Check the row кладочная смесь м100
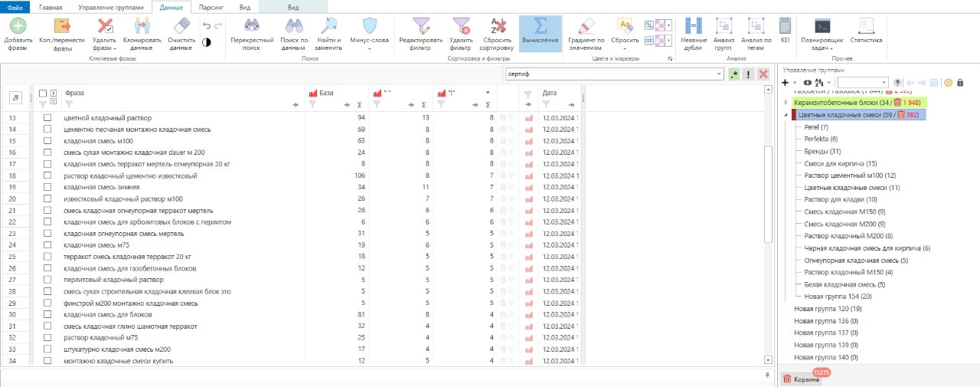 click(x=47, y=141)
